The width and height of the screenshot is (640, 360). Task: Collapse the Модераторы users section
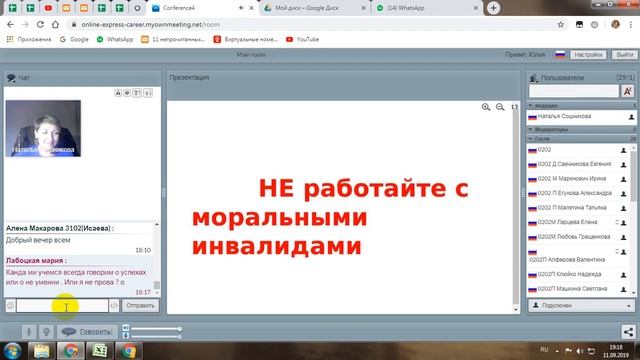tap(530, 129)
